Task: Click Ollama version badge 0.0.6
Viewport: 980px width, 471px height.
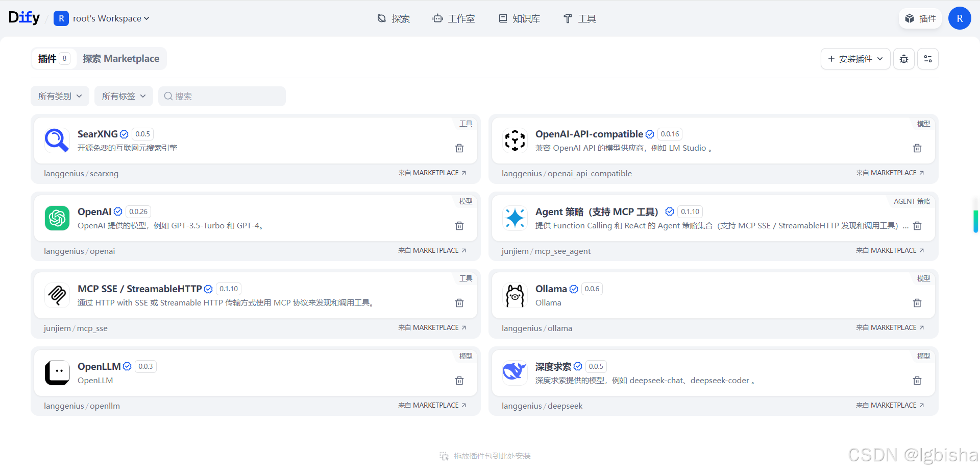Action: click(592, 289)
